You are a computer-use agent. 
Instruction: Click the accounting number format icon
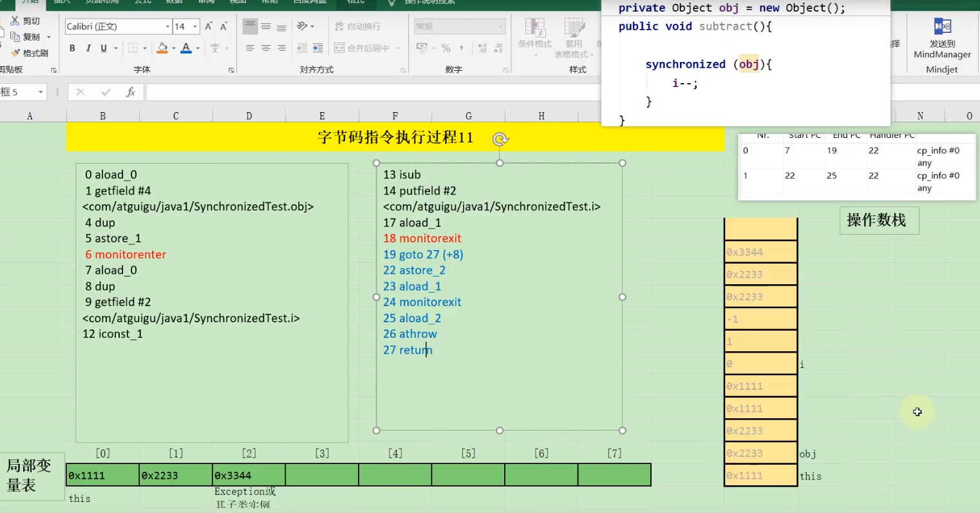click(422, 48)
